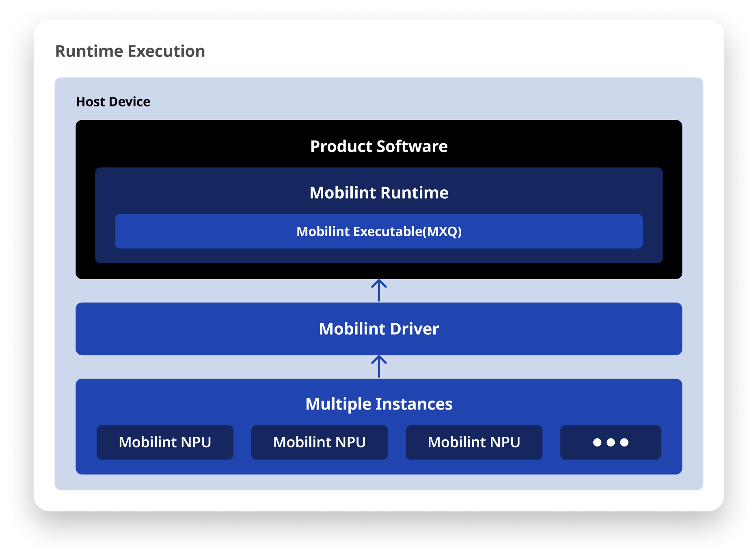Screen dimensions: 756x557
Task: Select the third Mobilint NPU box
Action: [x=474, y=442]
